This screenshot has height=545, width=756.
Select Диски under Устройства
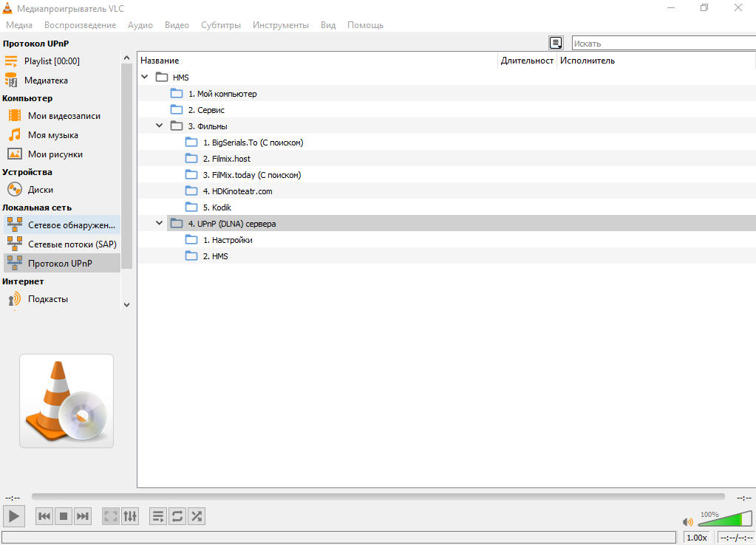62,190
